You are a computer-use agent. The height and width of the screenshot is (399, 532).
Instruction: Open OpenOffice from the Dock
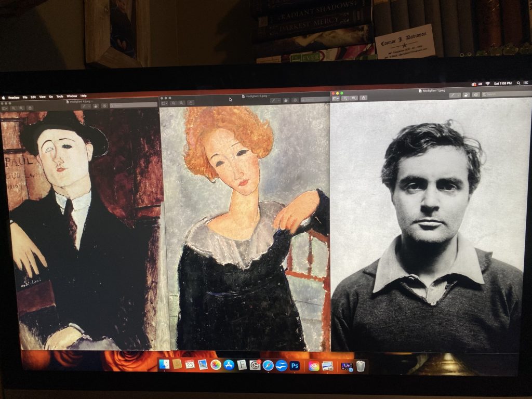tap(281, 365)
